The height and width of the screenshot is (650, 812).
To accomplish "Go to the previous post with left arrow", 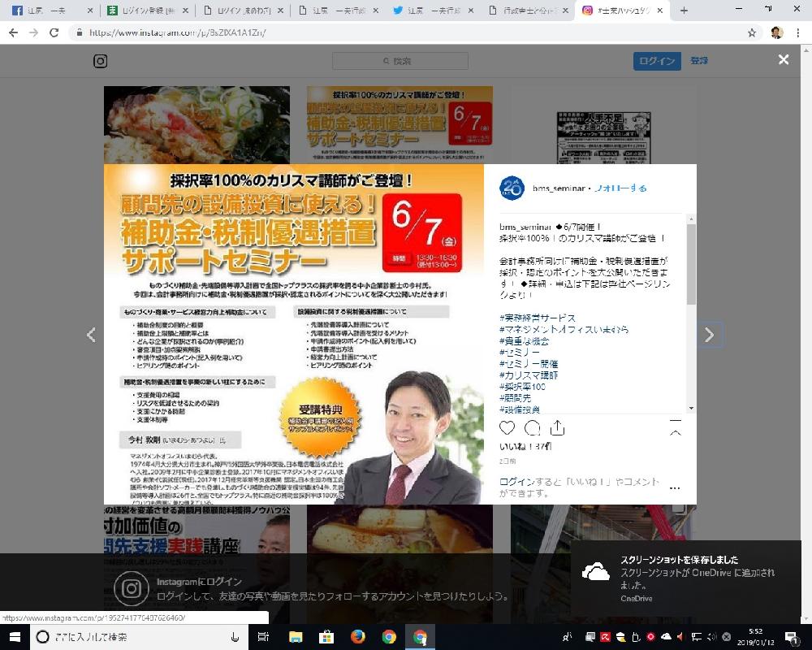I will click(x=91, y=335).
